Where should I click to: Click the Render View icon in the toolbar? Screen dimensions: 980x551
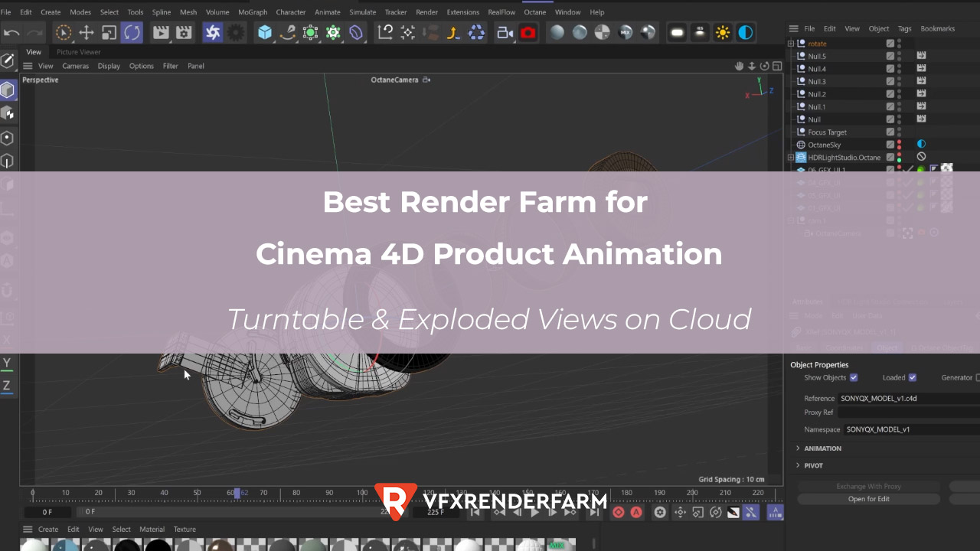[x=161, y=32]
